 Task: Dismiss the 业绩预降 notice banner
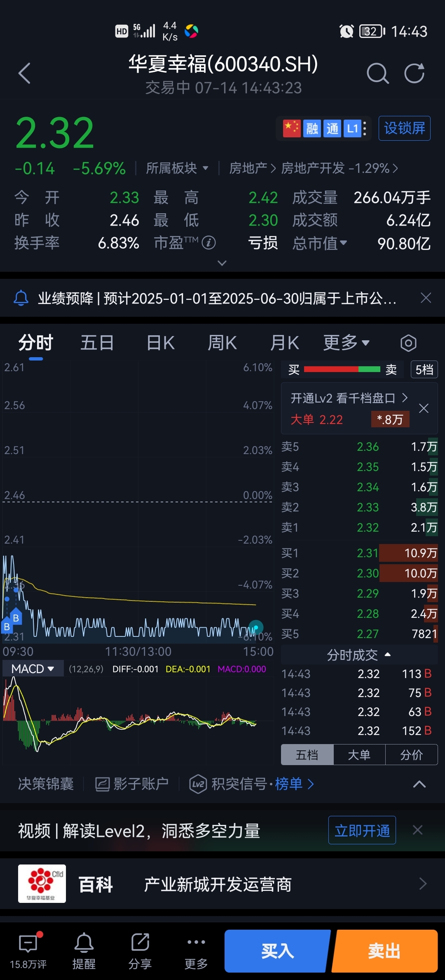(426, 298)
